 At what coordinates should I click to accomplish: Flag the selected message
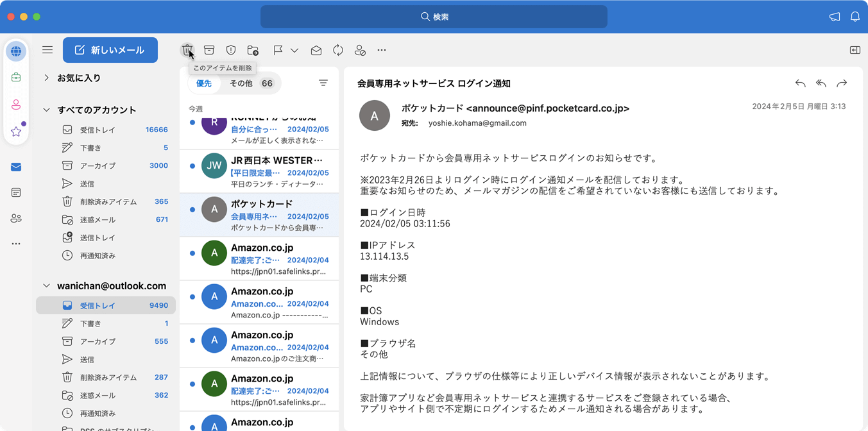[x=278, y=50]
